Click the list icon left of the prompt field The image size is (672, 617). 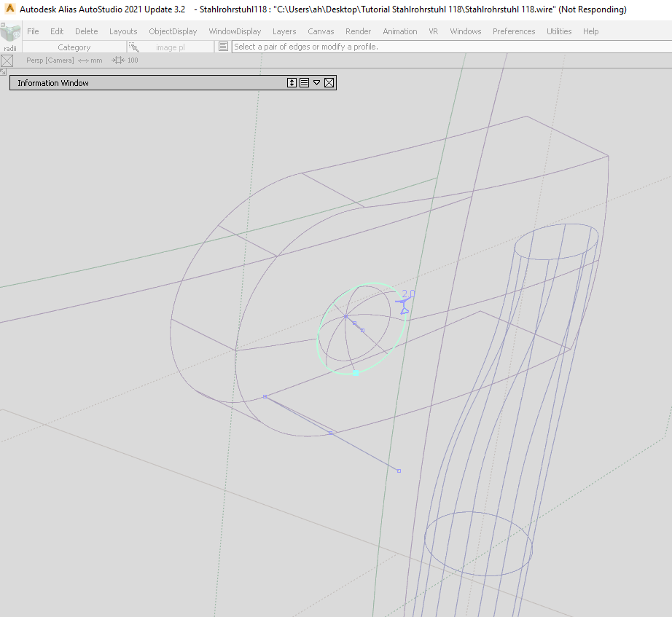pos(222,46)
